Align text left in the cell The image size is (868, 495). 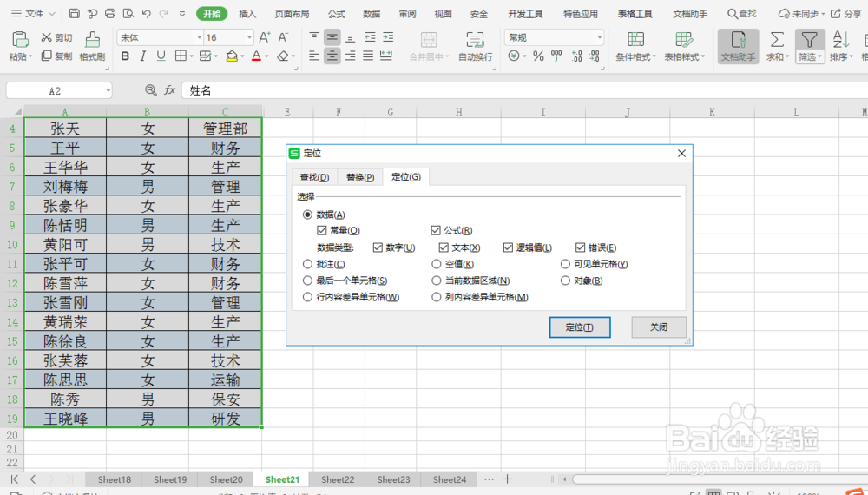click(x=314, y=56)
